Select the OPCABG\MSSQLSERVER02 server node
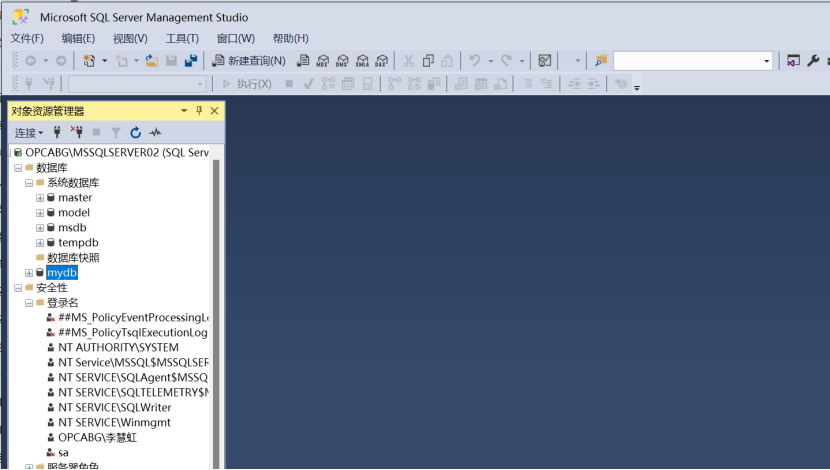This screenshot has width=830, height=470. click(x=116, y=152)
